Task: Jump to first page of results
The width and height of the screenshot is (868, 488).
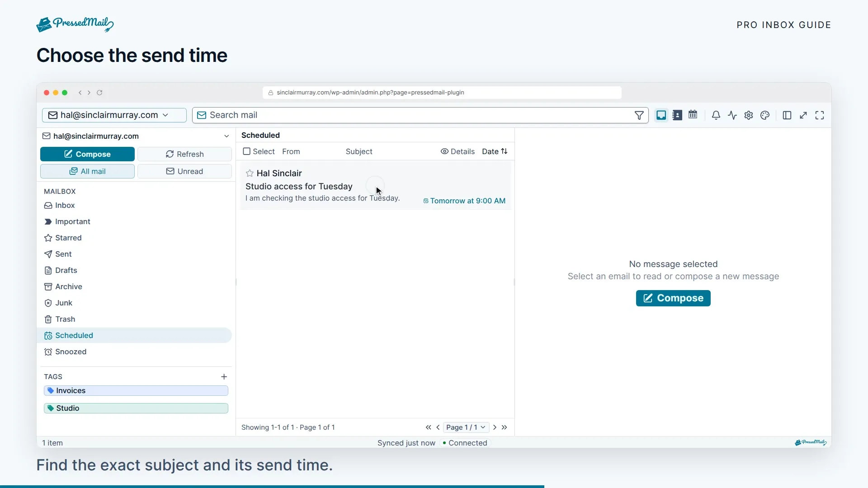Action: [x=428, y=427]
